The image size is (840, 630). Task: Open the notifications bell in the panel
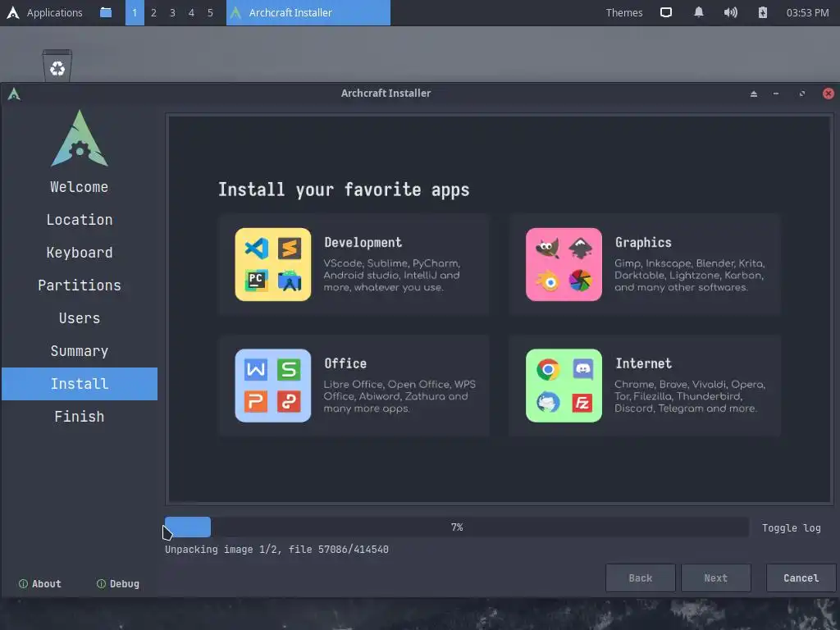click(699, 12)
